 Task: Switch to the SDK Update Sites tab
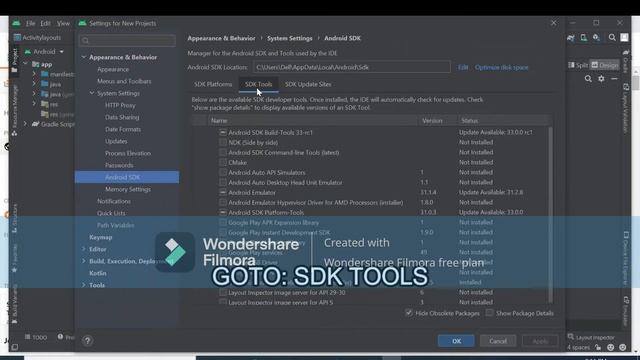(308, 84)
